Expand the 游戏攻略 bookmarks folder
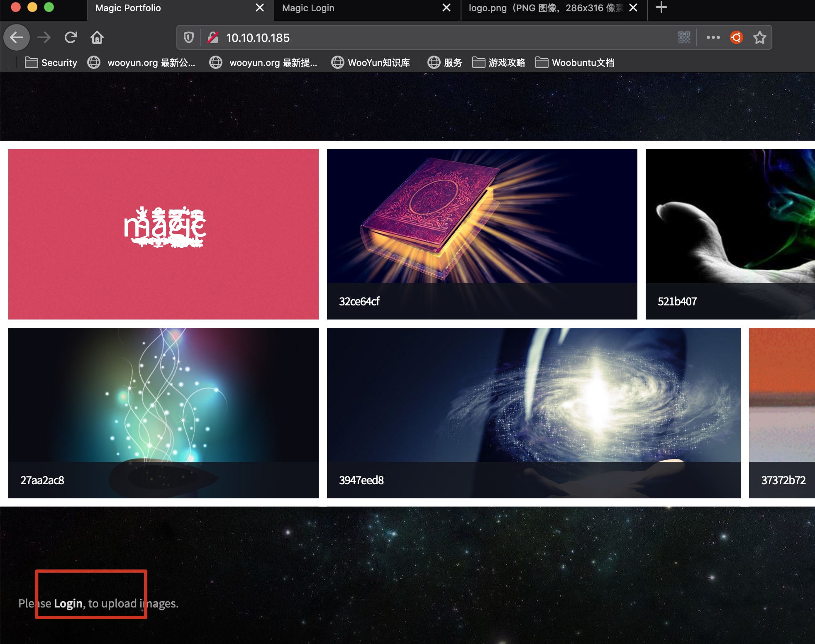Image resolution: width=815 pixels, height=644 pixels. point(499,63)
